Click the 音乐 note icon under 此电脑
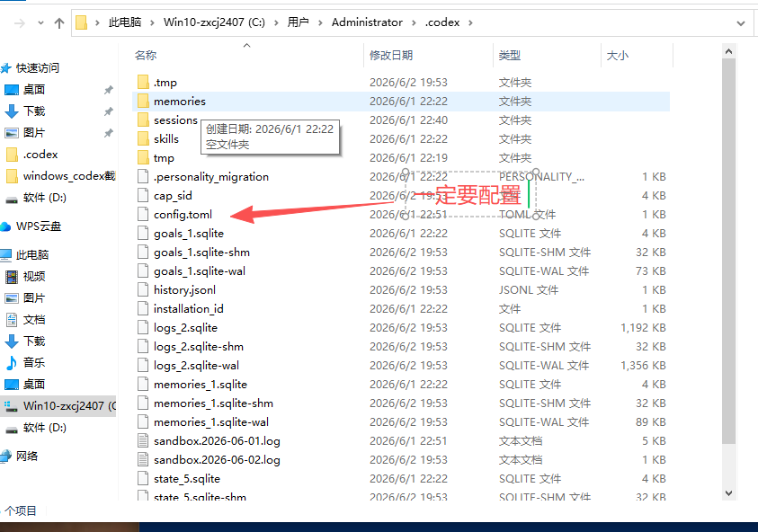Viewport: 758px width, 532px height. tap(12, 362)
